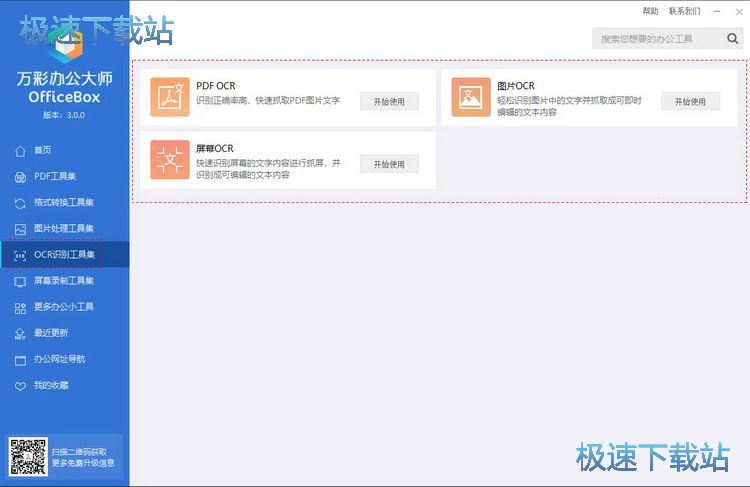This screenshot has width=750, height=487.
Task: Click the 扫描二维码获取 text
Action: [x=79, y=452]
